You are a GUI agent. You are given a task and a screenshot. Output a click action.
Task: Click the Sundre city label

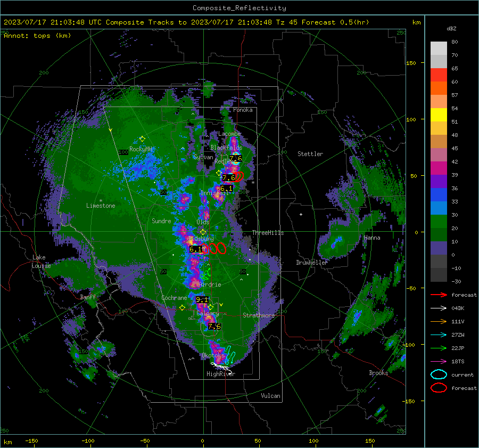point(161,221)
